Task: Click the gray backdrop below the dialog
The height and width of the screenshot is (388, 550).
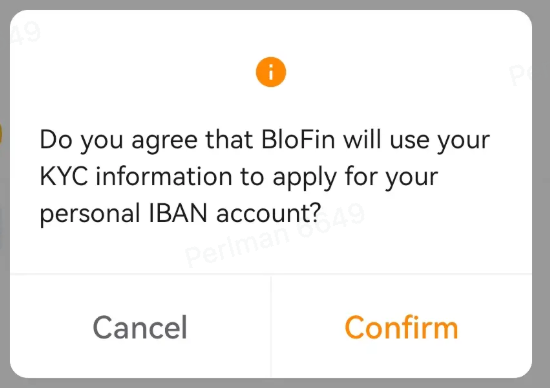Action: click(x=275, y=383)
